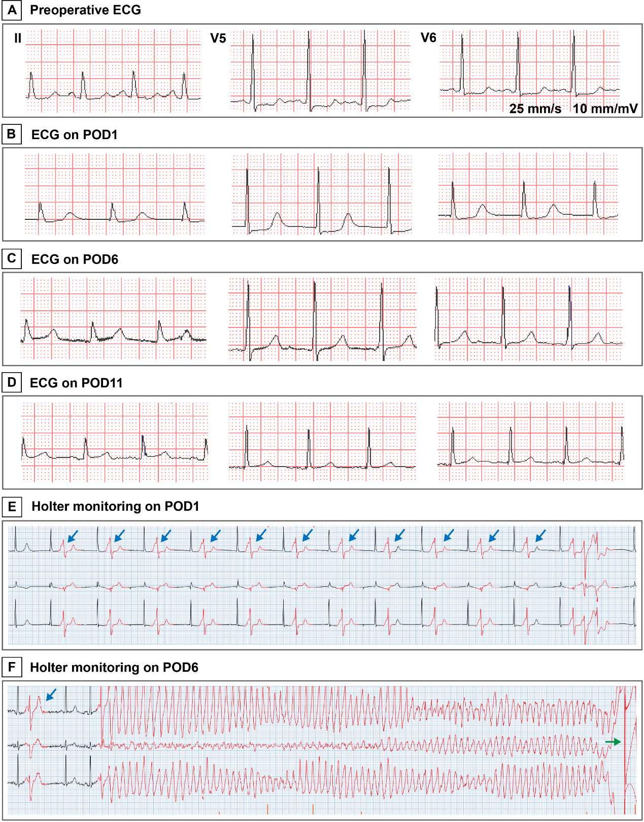Click the boxed panel letter D
This screenshot has height=822, width=644.
pos(12,382)
